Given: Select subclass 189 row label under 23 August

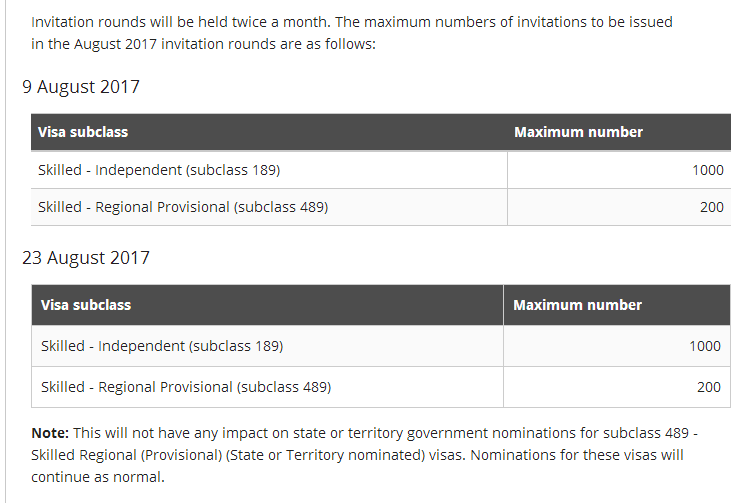Looking at the screenshot, I should [x=162, y=346].
